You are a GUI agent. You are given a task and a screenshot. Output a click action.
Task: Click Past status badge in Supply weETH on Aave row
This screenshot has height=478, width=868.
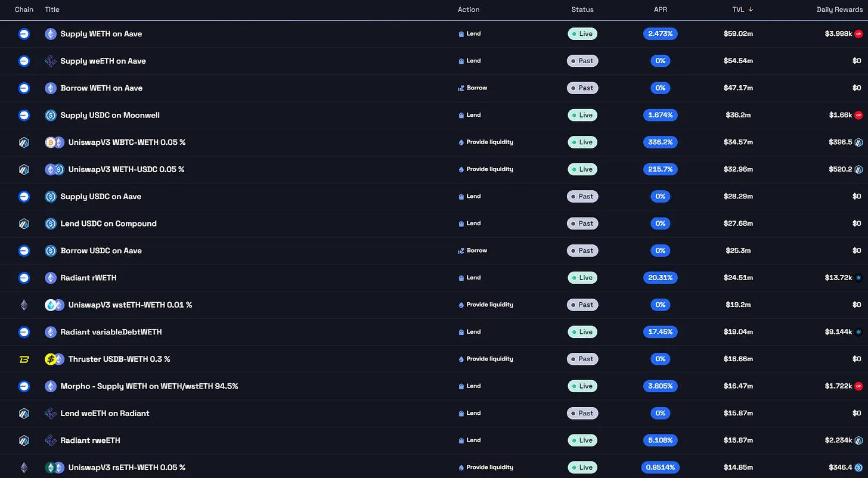[582, 61]
